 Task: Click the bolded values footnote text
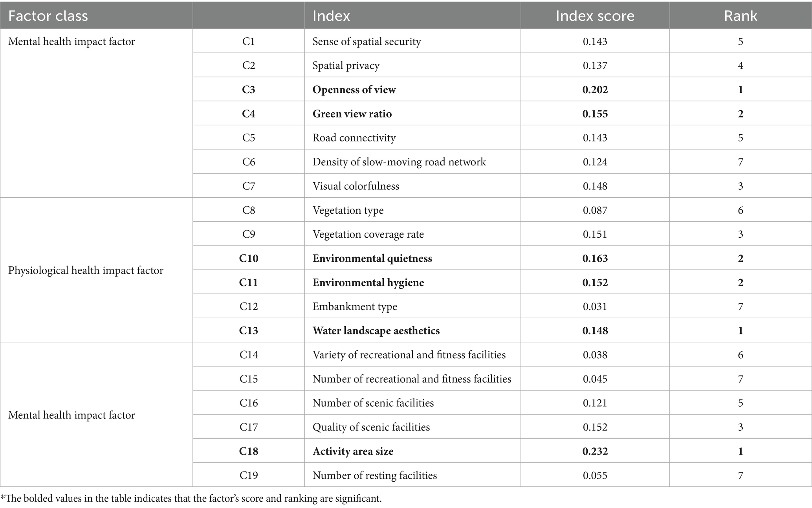coord(191,499)
